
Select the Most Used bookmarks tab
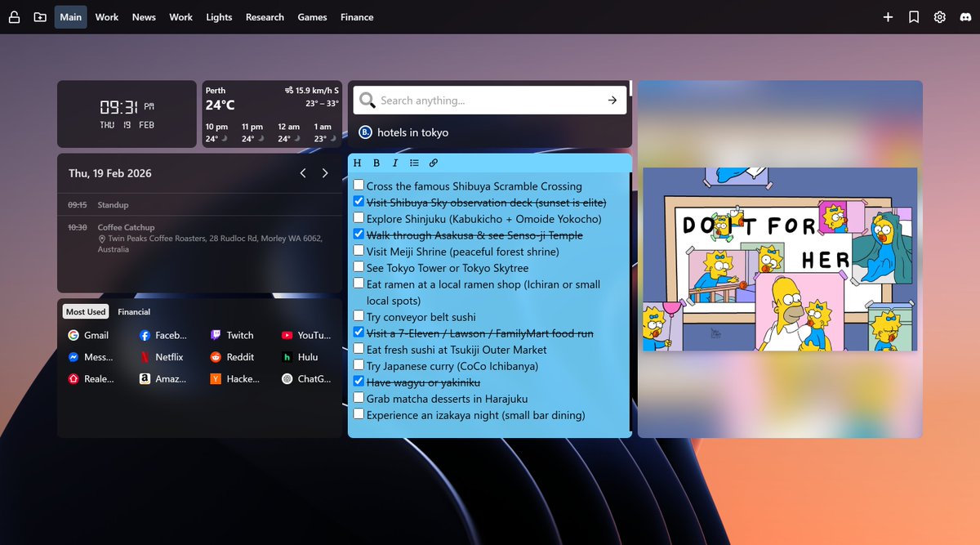point(86,312)
